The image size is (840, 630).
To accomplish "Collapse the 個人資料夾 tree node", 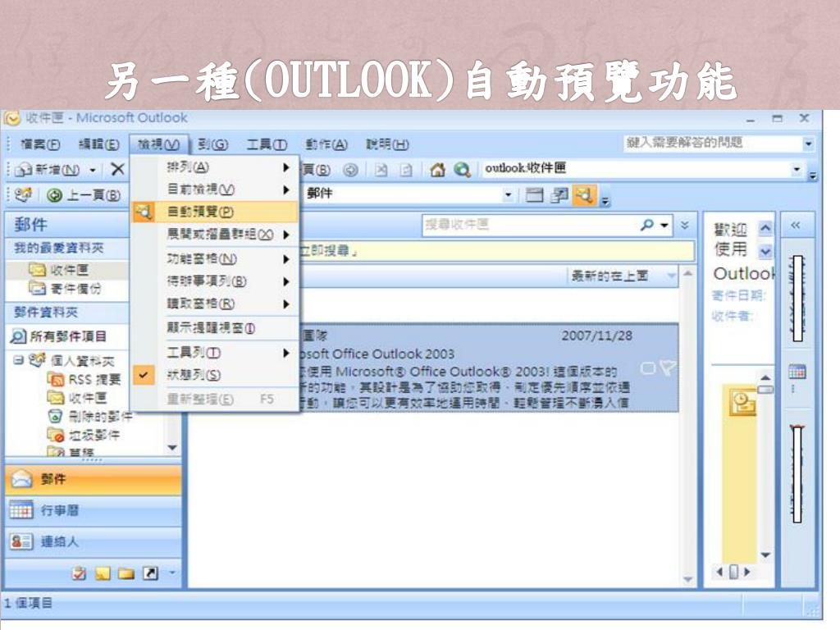I will (18, 360).
